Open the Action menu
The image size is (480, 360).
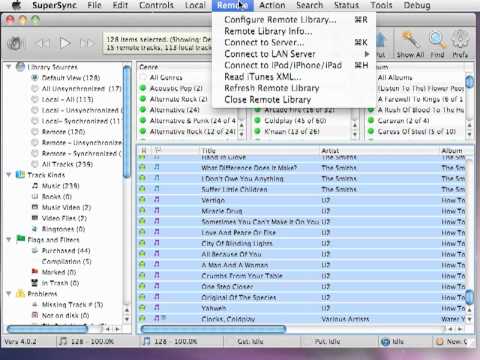(272, 5)
